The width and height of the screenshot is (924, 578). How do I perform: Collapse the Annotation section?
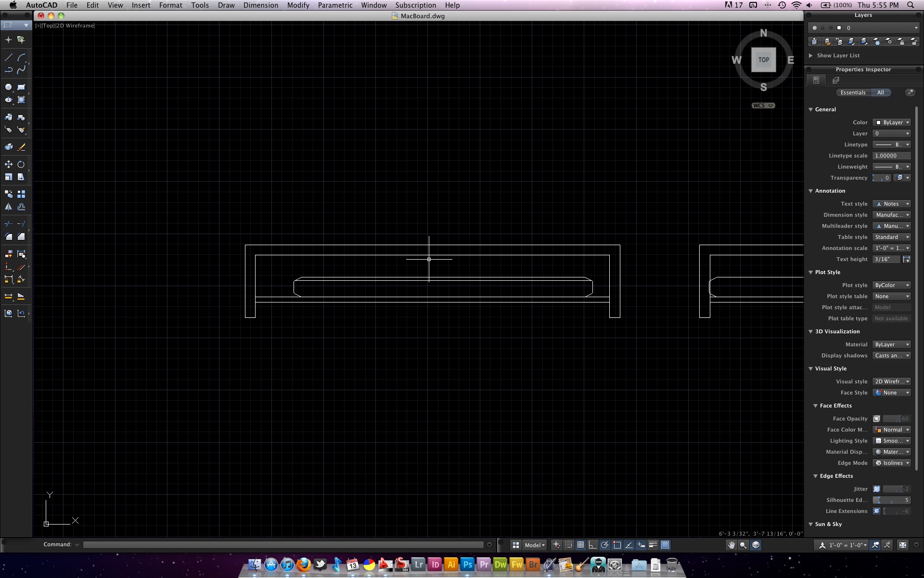810,191
